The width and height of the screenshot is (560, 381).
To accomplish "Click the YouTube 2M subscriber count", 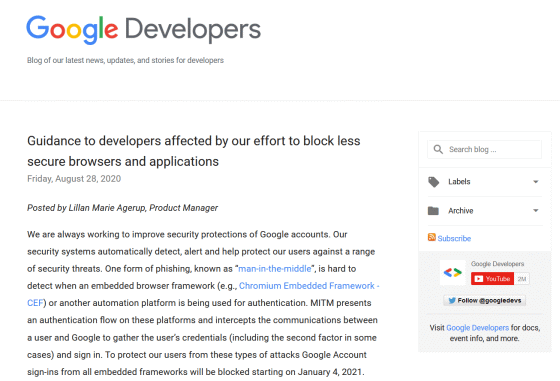I will 522,279.
